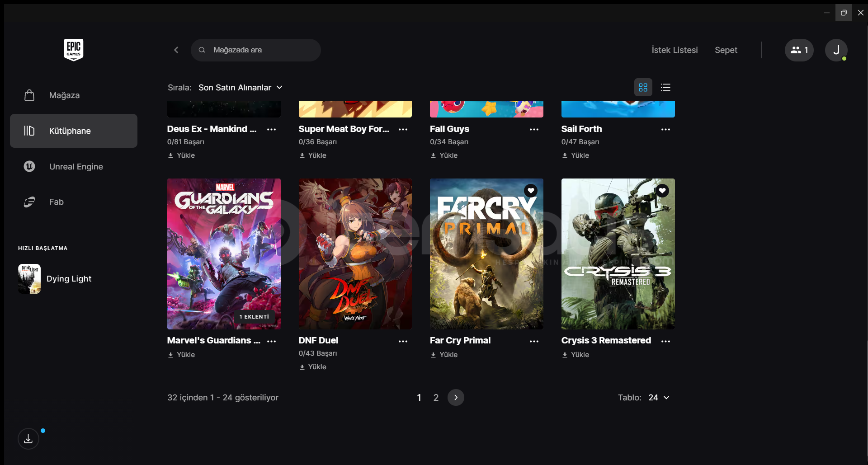
Task: Open Fab from the sidebar
Action: (74, 202)
